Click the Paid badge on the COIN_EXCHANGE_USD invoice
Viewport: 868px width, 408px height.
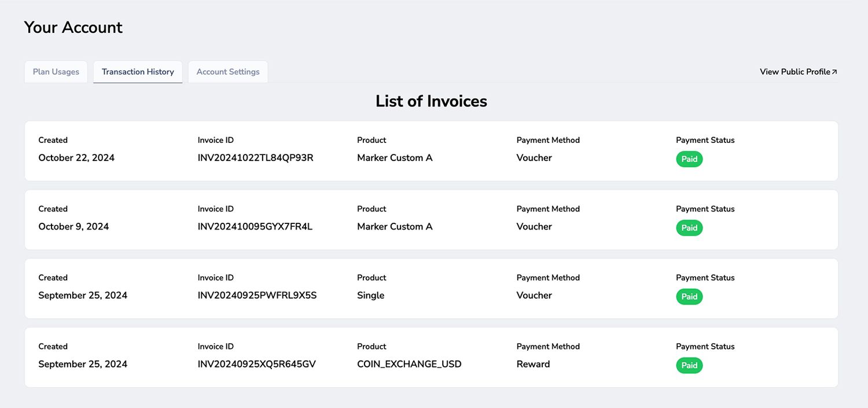coord(689,366)
